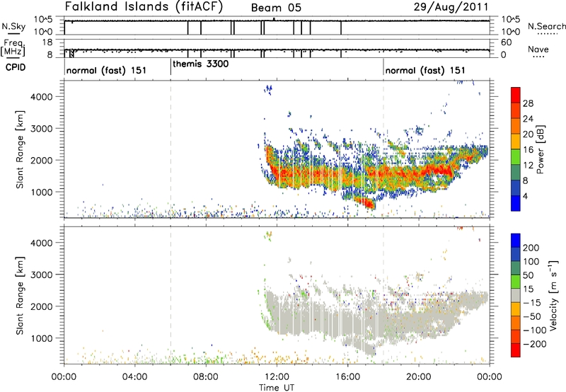Image resolution: width=566 pixels, height=392 pixels.
Task: Click "Slant Range [km]" label of velocity panel
Action: pos(20,296)
